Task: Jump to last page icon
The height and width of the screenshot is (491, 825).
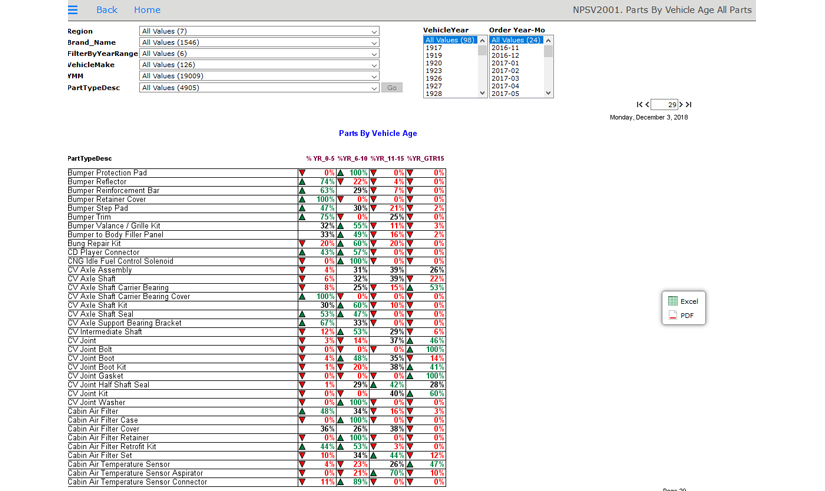Action: click(x=688, y=105)
